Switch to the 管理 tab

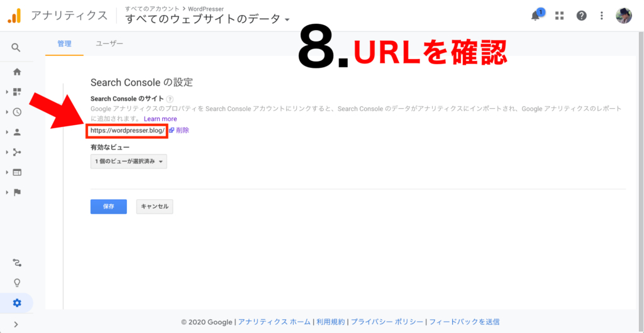pos(65,43)
